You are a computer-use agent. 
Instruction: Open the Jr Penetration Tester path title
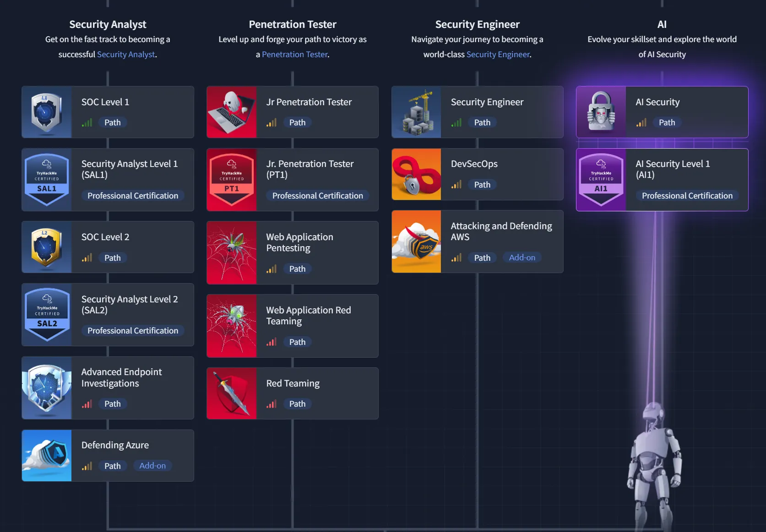[x=309, y=102]
